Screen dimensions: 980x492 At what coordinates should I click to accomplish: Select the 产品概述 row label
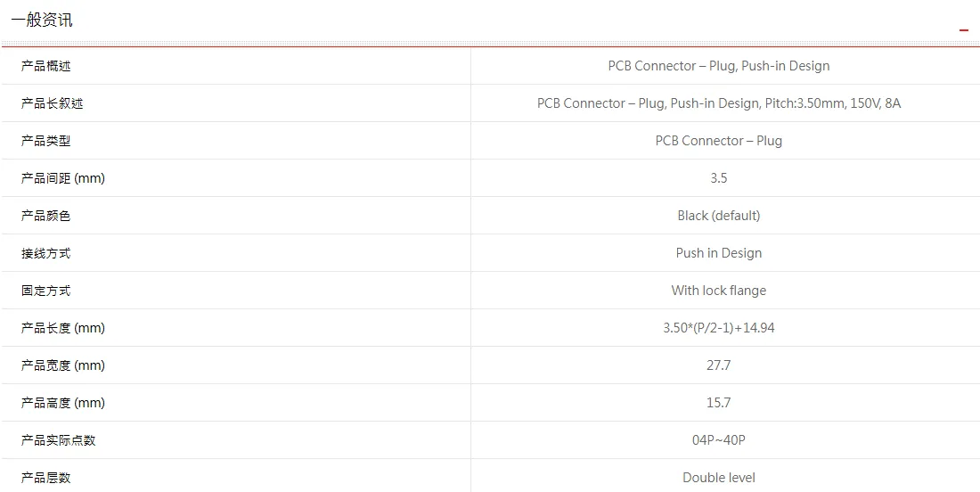(x=45, y=66)
